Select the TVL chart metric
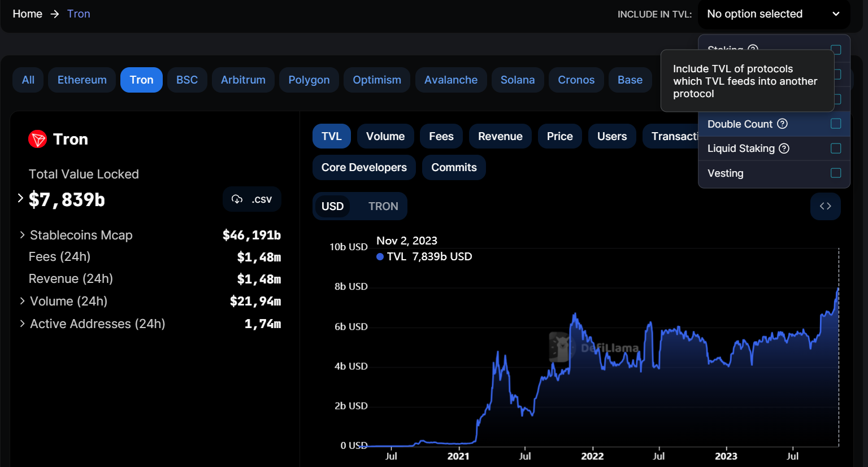 332,136
